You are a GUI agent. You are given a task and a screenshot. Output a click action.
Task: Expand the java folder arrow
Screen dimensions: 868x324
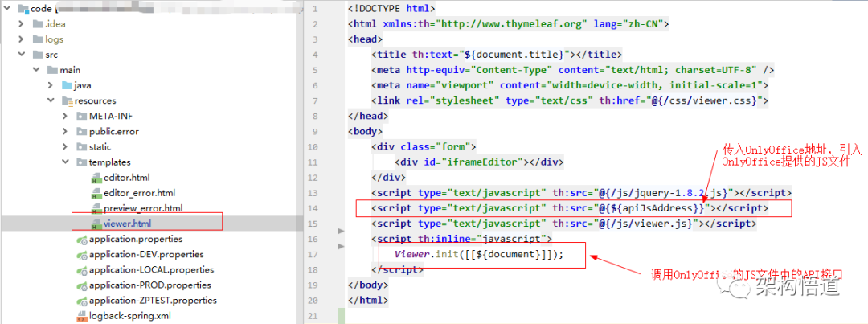(51, 85)
